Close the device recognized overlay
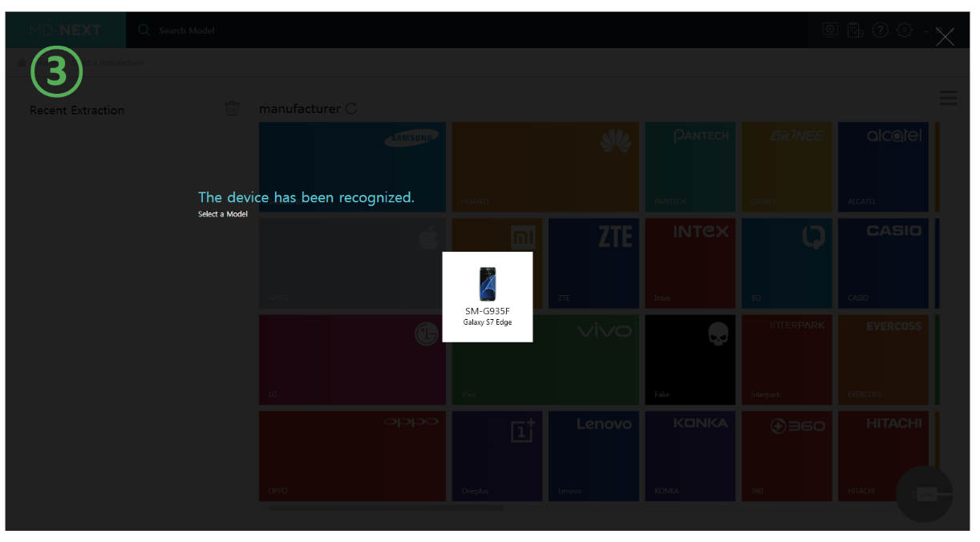The image size is (980, 542). click(945, 37)
